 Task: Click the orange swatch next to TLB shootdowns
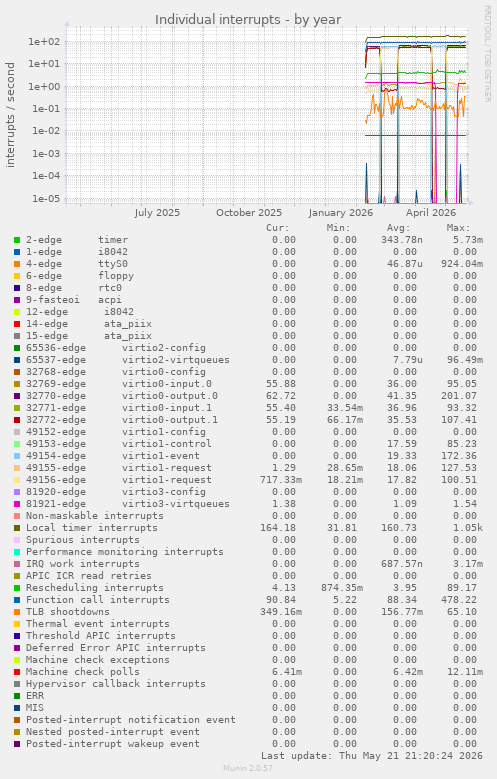[x=17, y=612]
